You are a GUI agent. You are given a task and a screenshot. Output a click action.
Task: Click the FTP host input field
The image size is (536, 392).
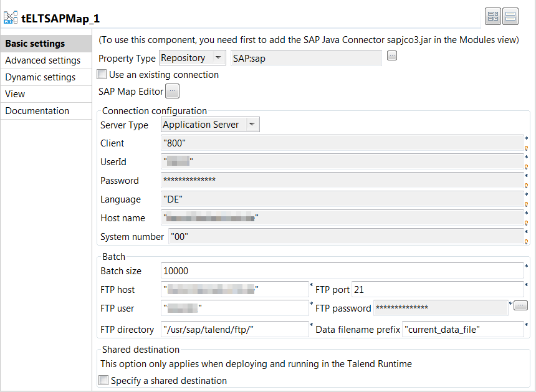coord(235,289)
